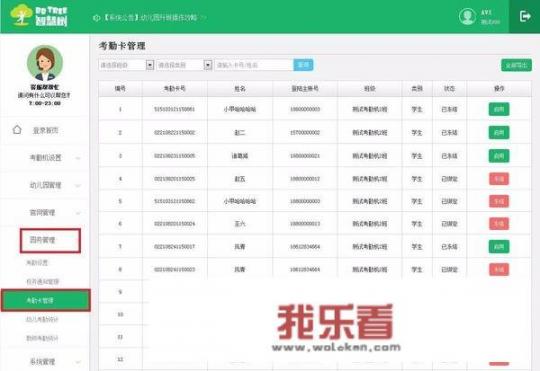540x371 pixels.
Task: Click the 操作 column header
Action: pyautogui.click(x=499, y=89)
